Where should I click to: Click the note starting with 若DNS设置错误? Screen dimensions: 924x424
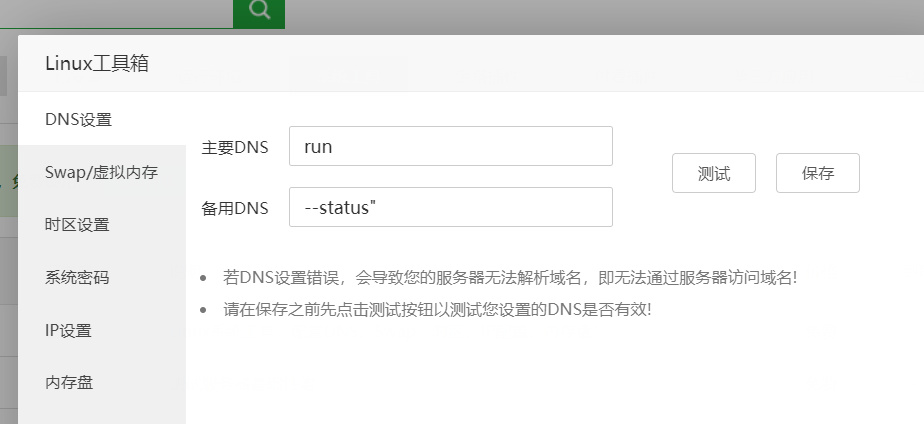point(510,277)
